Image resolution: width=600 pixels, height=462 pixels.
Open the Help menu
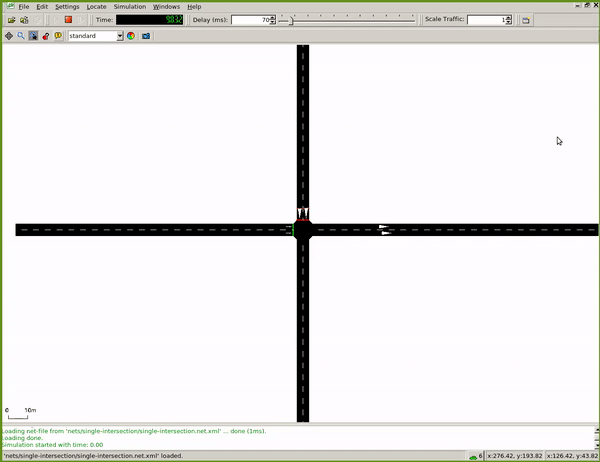(x=194, y=7)
